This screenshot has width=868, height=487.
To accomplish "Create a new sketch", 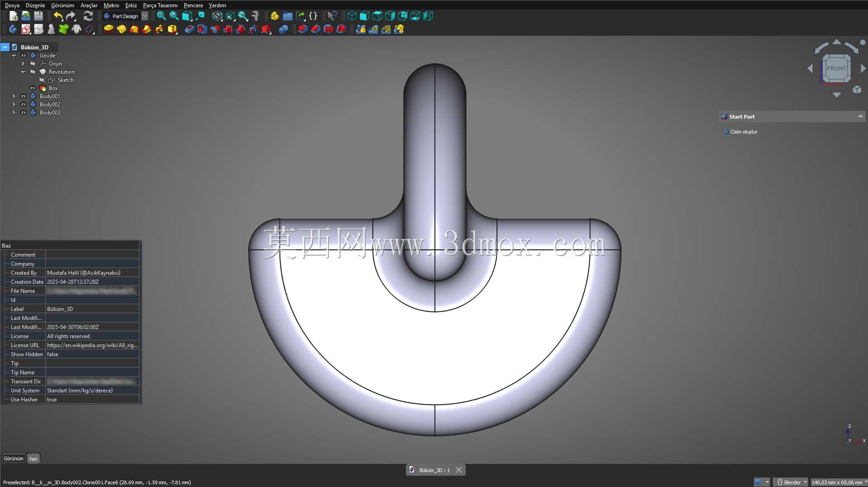I will [x=26, y=29].
